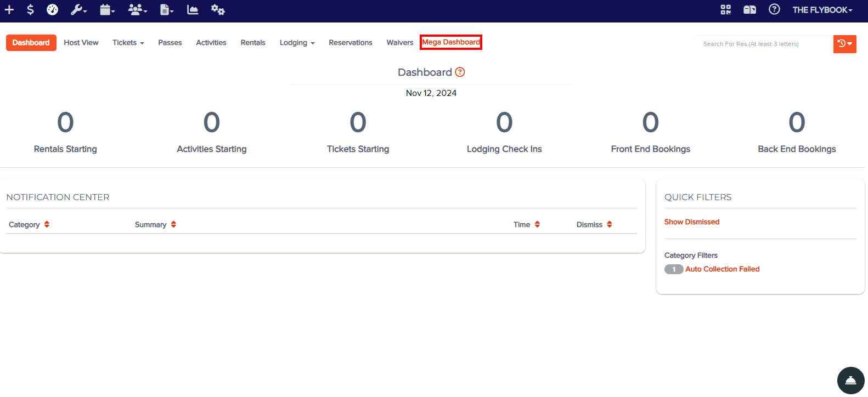This screenshot has width=868, height=397.
Task: Click the Category column header
Action: point(24,225)
